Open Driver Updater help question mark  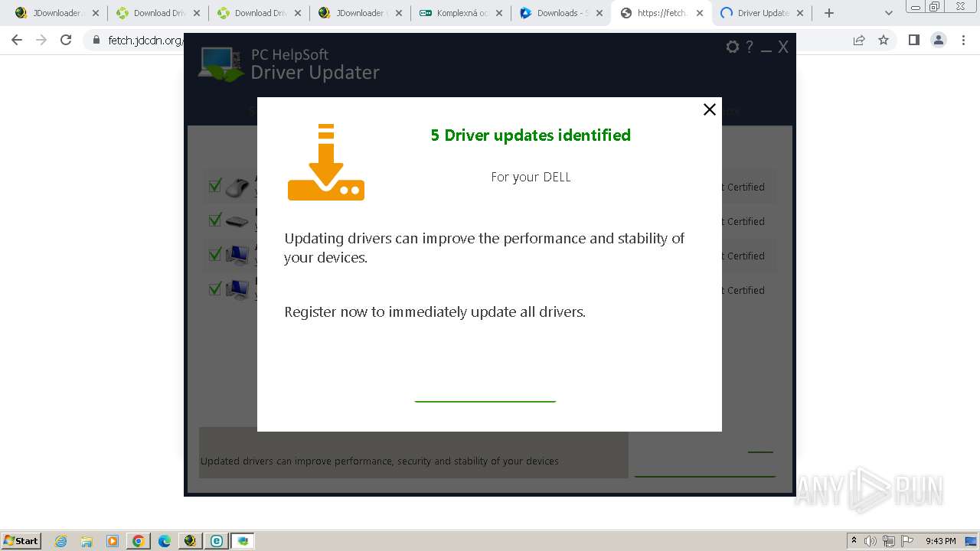pos(750,47)
